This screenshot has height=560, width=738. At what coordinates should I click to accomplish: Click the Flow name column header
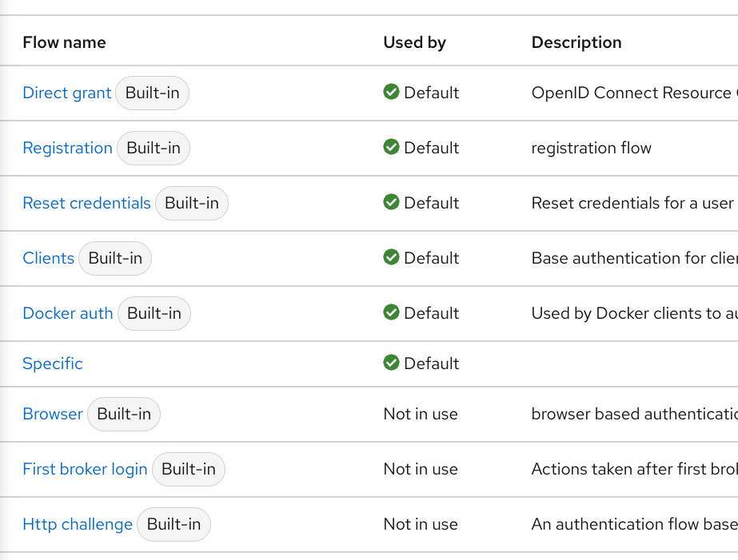point(64,42)
